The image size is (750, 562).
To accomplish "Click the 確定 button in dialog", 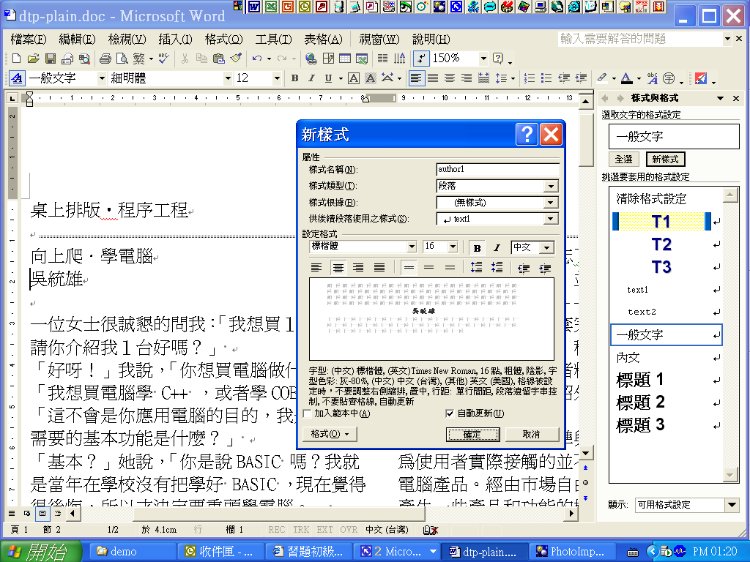I will click(x=473, y=434).
